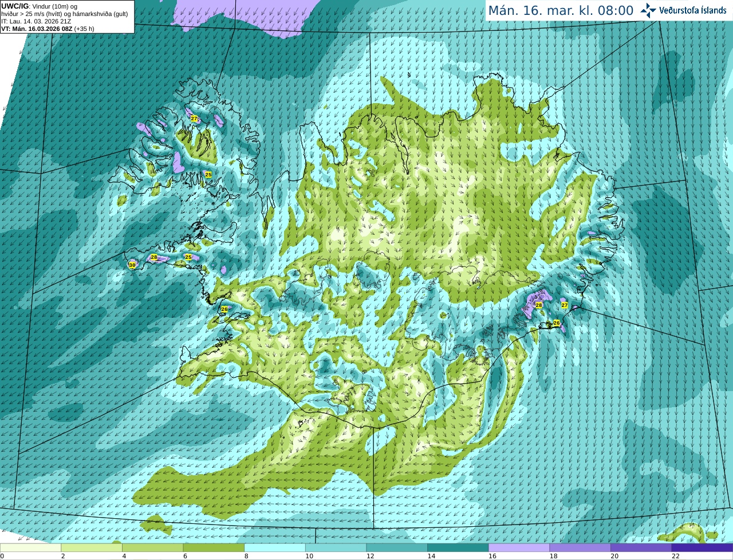Click the 28 gust marker on Snæfellsnes peninsula
The image size is (733, 560).
(153, 258)
